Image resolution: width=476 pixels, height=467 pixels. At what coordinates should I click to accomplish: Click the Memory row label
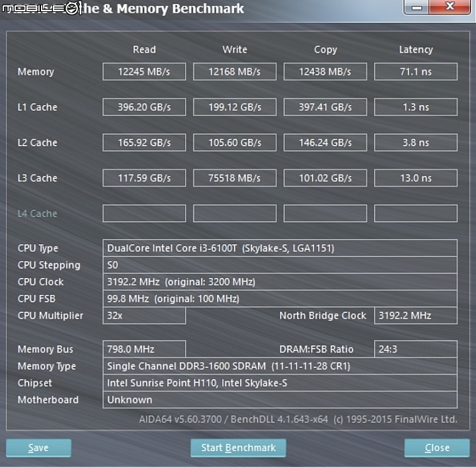(x=36, y=72)
